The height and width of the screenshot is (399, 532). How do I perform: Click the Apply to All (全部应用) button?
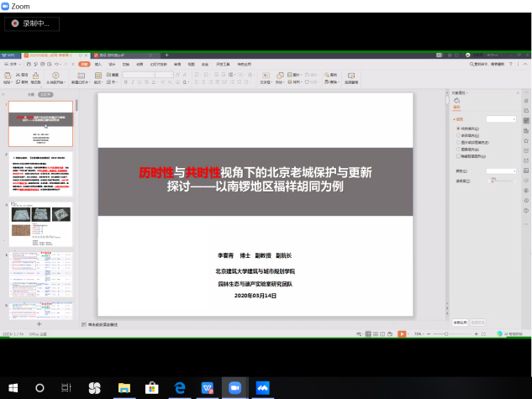point(460,322)
